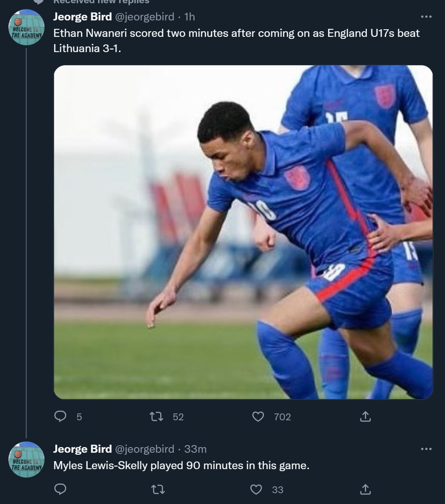Open more options on the second tweet
The image size is (445, 504).
pos(426,449)
